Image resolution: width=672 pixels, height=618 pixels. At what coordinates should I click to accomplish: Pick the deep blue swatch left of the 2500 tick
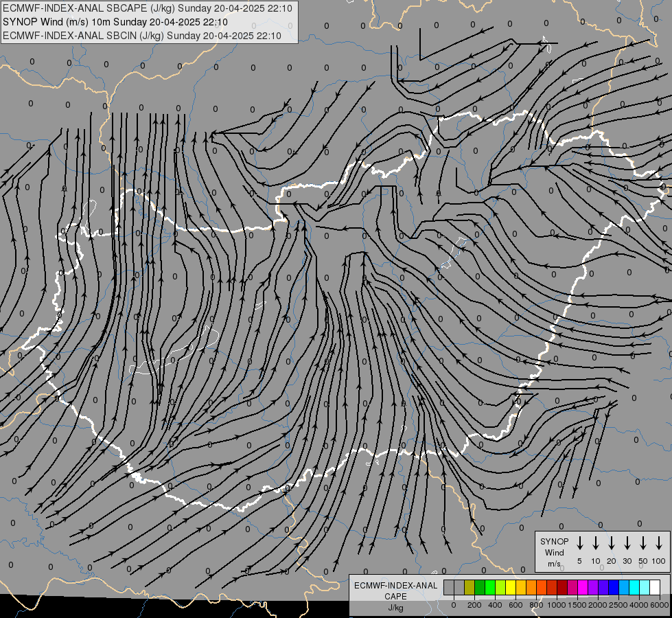point(614,587)
